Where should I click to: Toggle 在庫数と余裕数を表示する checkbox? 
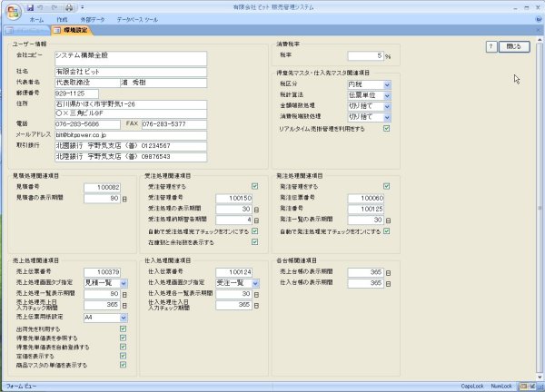pos(254,242)
